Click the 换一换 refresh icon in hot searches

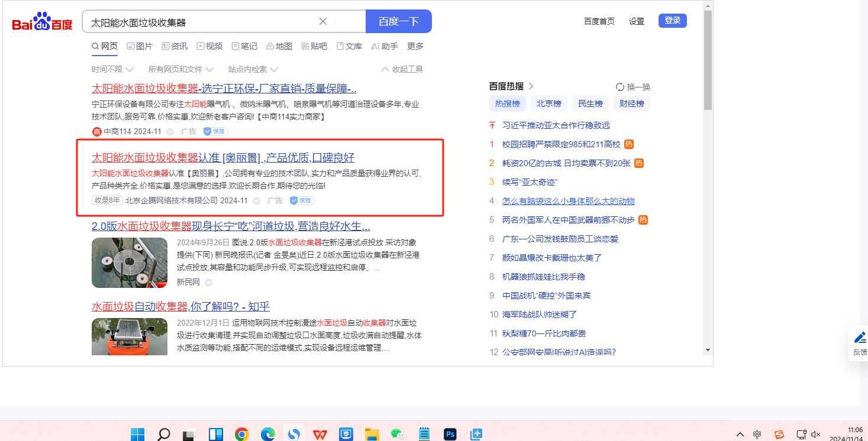coord(620,87)
